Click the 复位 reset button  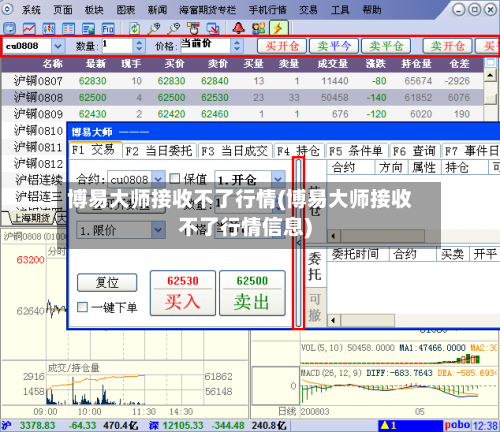point(107,283)
